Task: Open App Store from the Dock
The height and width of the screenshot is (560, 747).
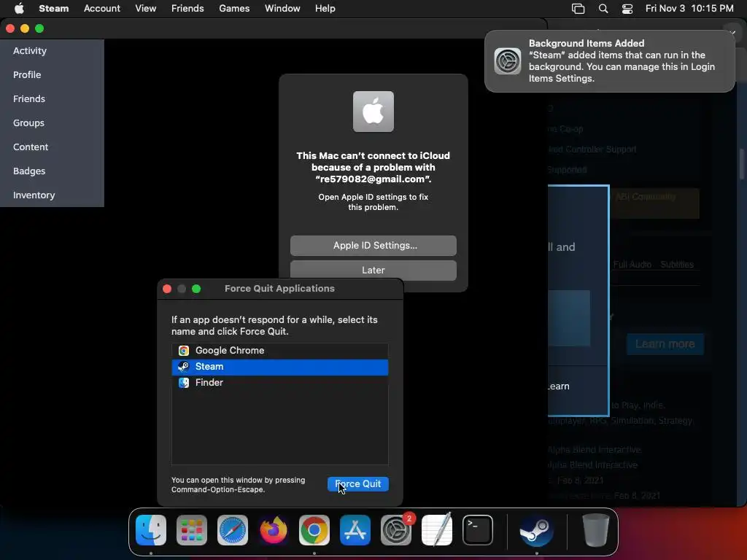Action: (x=355, y=530)
